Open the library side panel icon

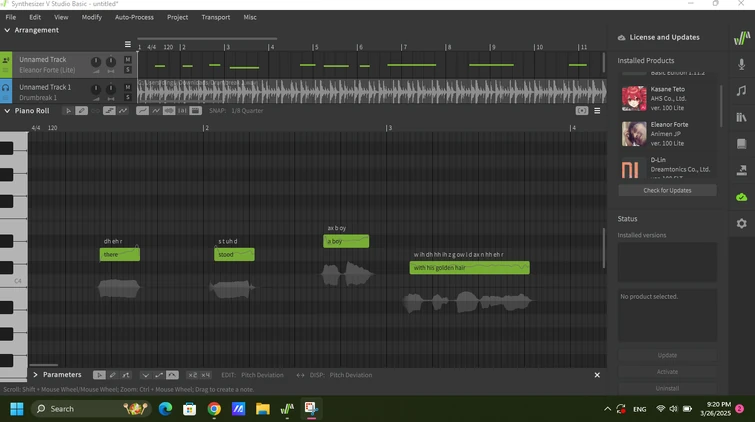[x=742, y=117]
